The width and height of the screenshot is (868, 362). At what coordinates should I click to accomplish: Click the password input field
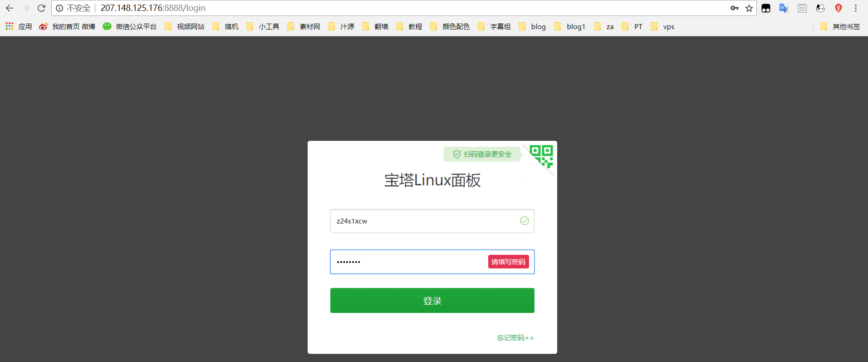click(408, 262)
